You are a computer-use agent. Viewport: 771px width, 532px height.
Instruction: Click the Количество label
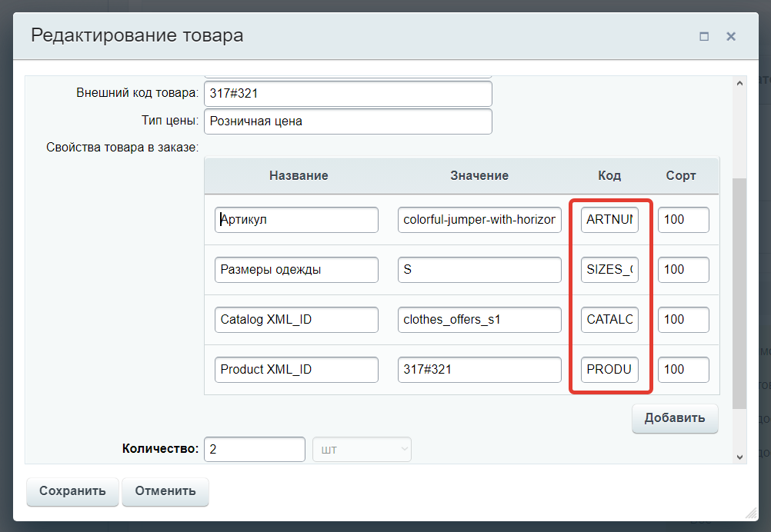[160, 448]
